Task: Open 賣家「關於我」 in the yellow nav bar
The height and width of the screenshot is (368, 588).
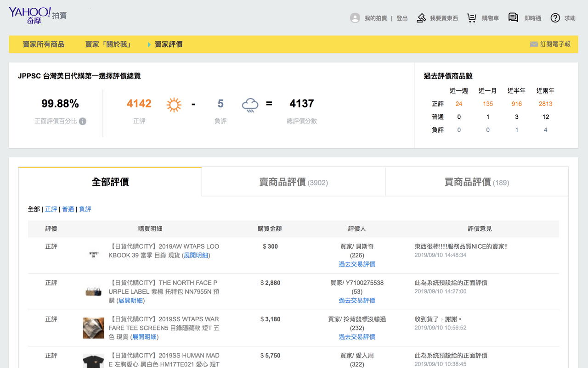Action: point(108,45)
